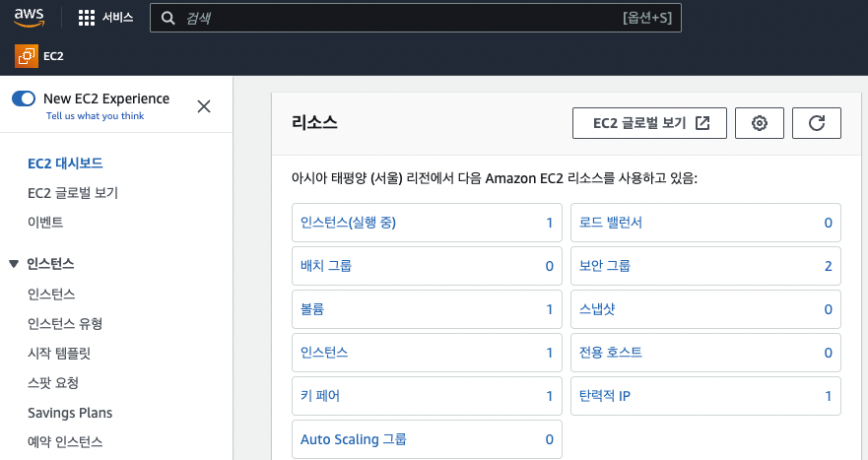Click the AWS logo
This screenshot has height=460, width=868.
coord(30,18)
